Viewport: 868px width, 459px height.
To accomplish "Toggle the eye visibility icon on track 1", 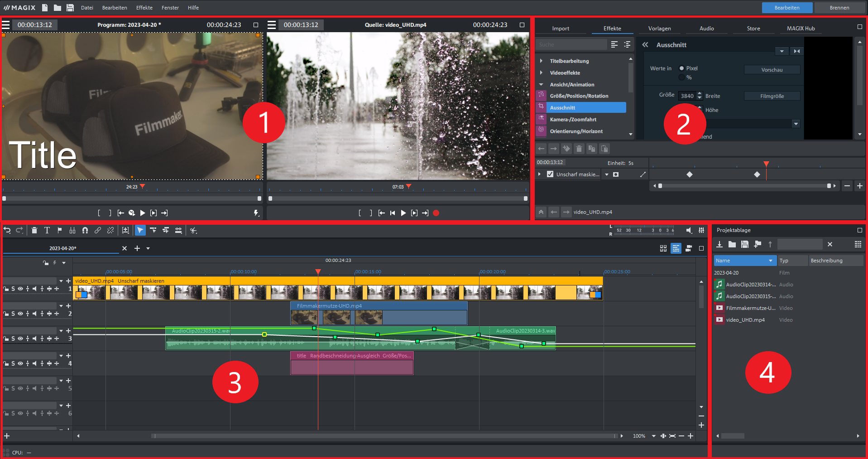I will click(x=20, y=289).
